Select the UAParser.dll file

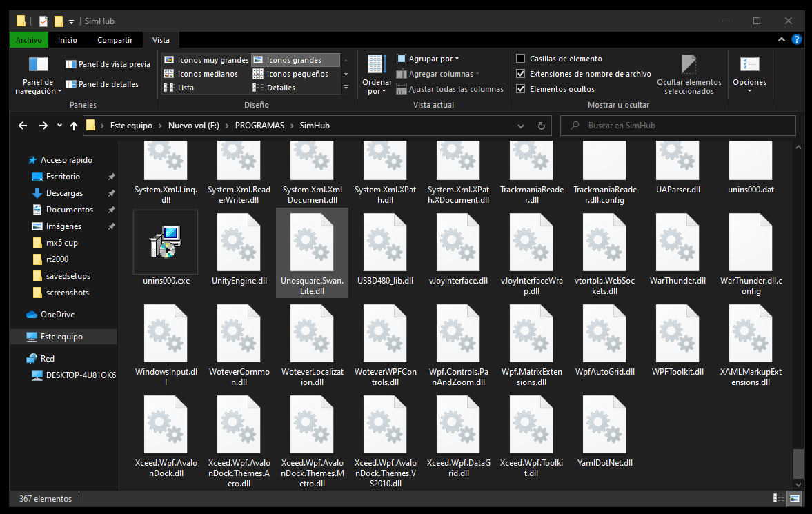pos(677,168)
